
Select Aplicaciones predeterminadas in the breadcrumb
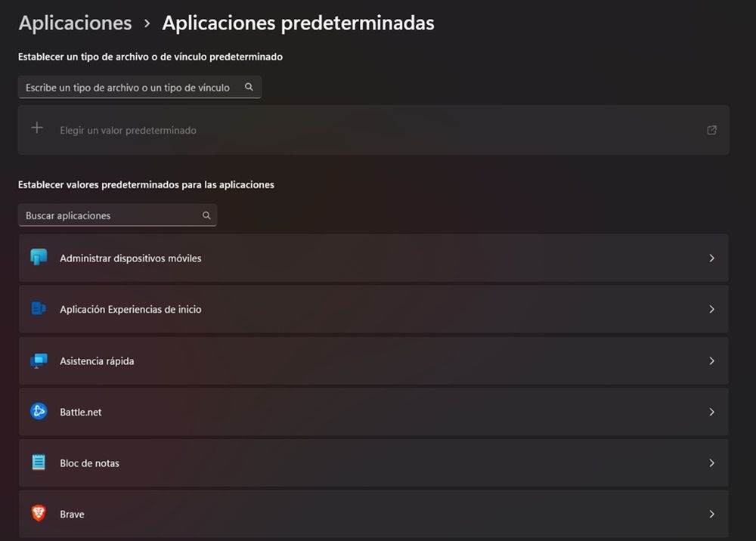(298, 23)
